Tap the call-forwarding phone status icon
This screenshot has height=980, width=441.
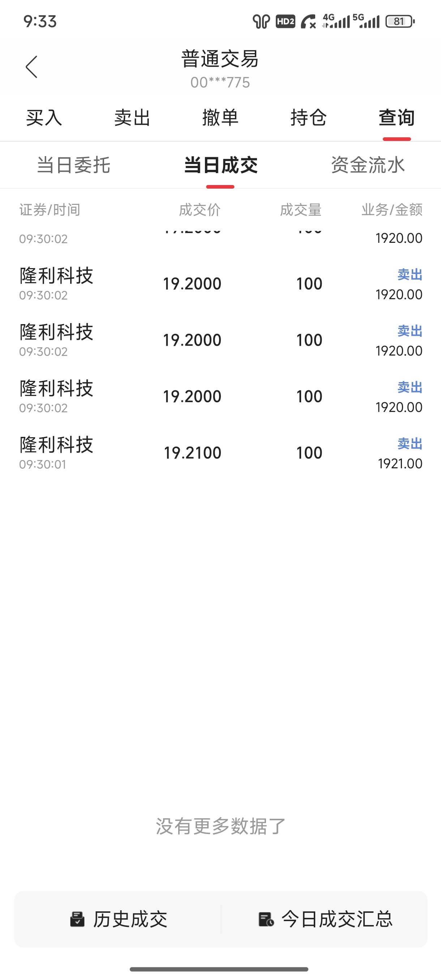pos(308,21)
